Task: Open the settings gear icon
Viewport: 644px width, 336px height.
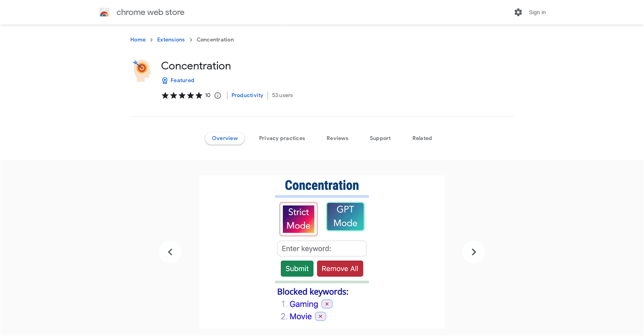Action: tap(518, 12)
